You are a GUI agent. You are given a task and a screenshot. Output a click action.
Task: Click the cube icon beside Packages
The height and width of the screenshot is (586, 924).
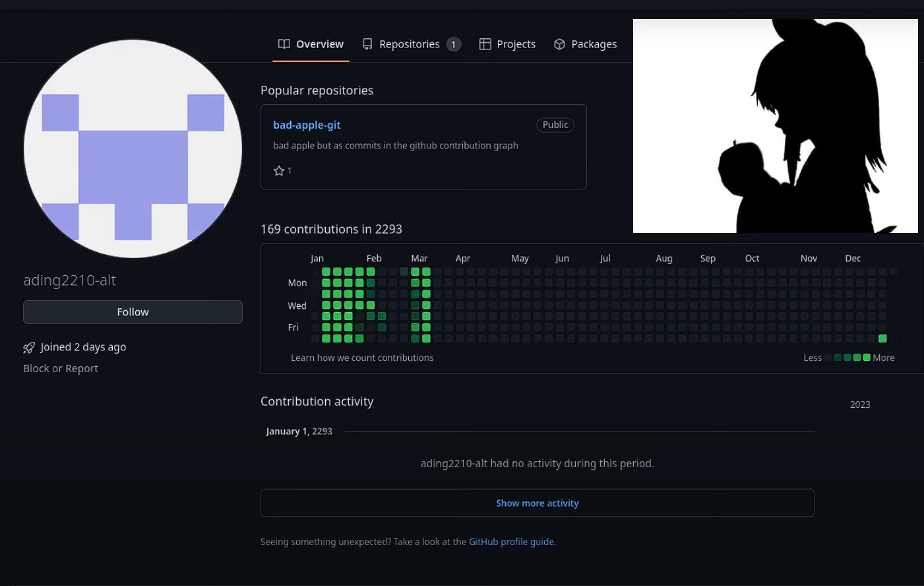[x=559, y=44]
